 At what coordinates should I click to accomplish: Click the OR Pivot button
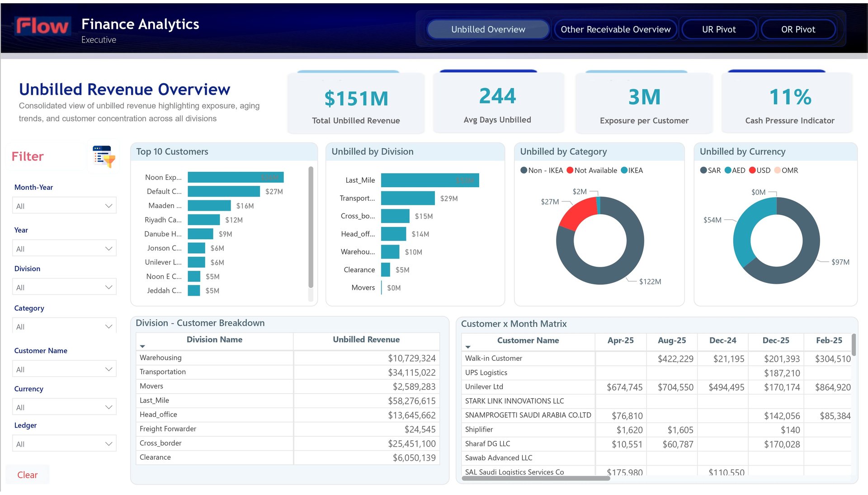[x=798, y=29]
